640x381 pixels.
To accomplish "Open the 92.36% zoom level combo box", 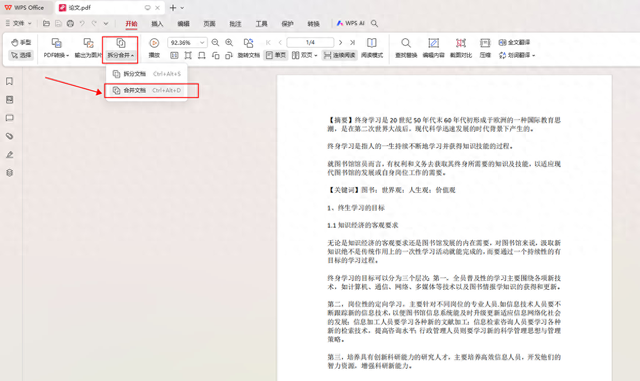I will click(x=187, y=42).
